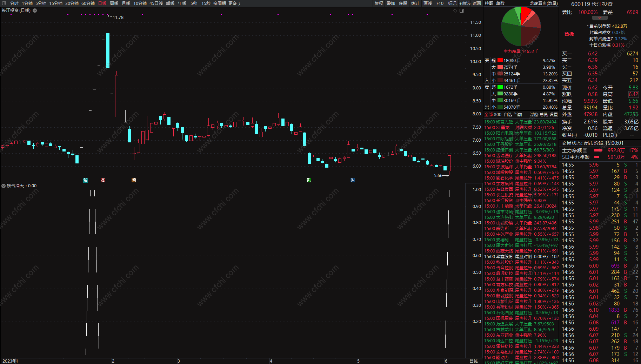Switch to 1分钟 chart period

(x=27, y=3)
